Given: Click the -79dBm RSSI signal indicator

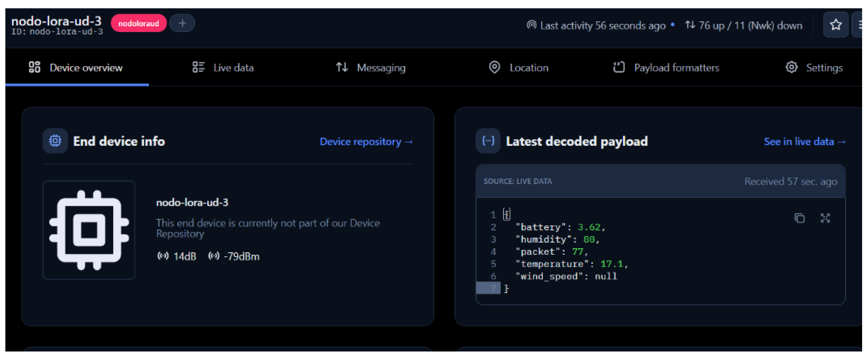Looking at the screenshot, I should click(x=234, y=256).
